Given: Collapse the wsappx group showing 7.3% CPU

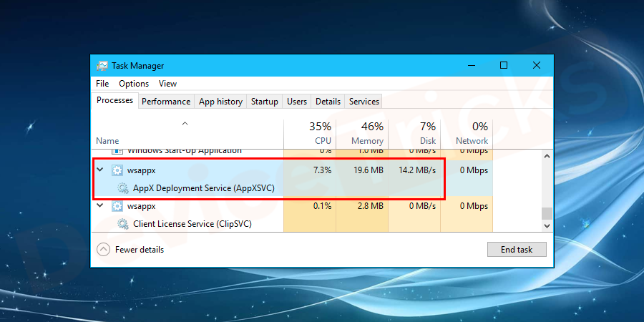Looking at the screenshot, I should coord(99,170).
